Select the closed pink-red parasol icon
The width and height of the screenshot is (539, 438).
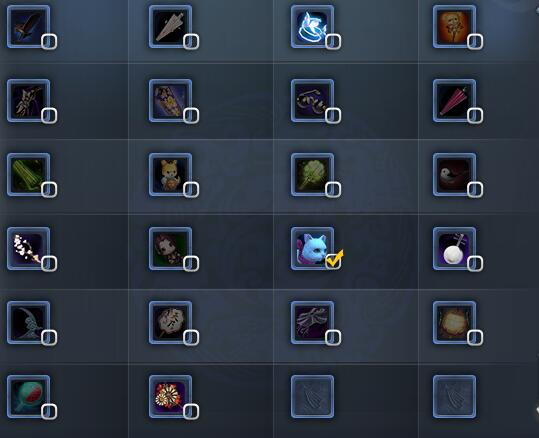(454, 101)
